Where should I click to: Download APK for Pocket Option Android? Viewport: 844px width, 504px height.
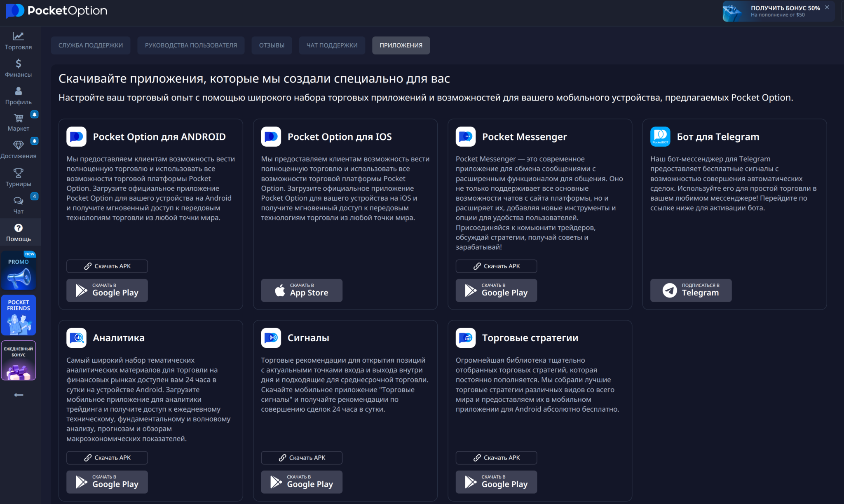(107, 266)
